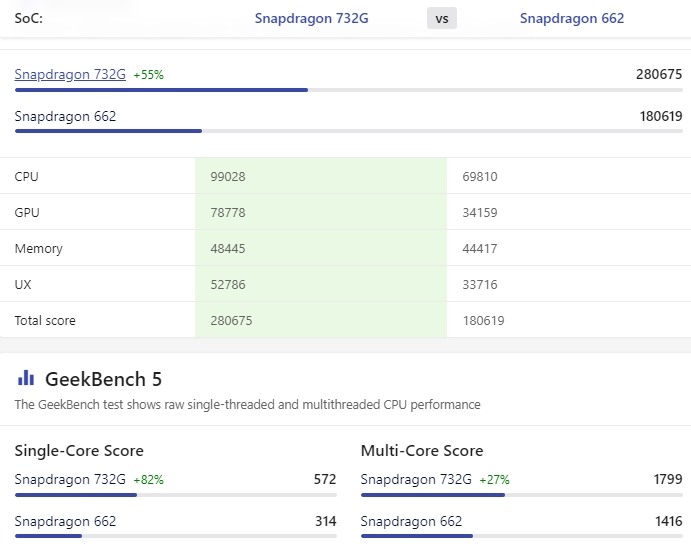Image resolution: width=691 pixels, height=558 pixels.
Task: Click the 'Total score' row label
Action: (x=45, y=320)
